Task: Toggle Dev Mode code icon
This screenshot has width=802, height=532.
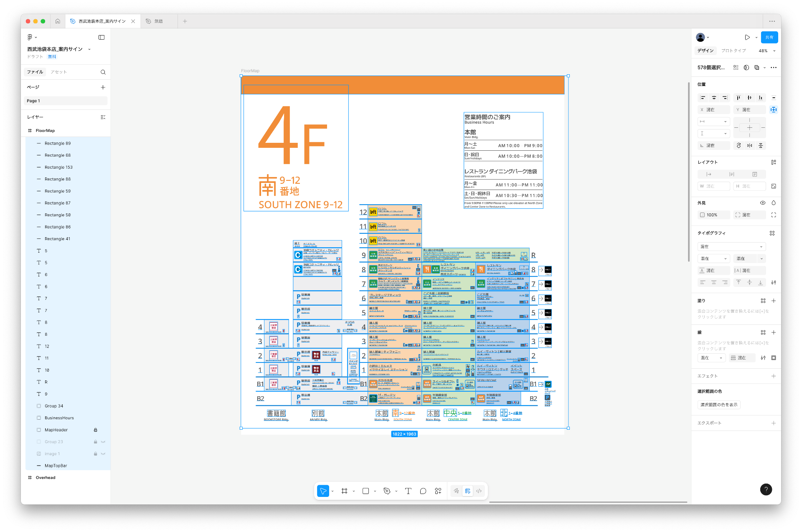Action: click(479, 491)
